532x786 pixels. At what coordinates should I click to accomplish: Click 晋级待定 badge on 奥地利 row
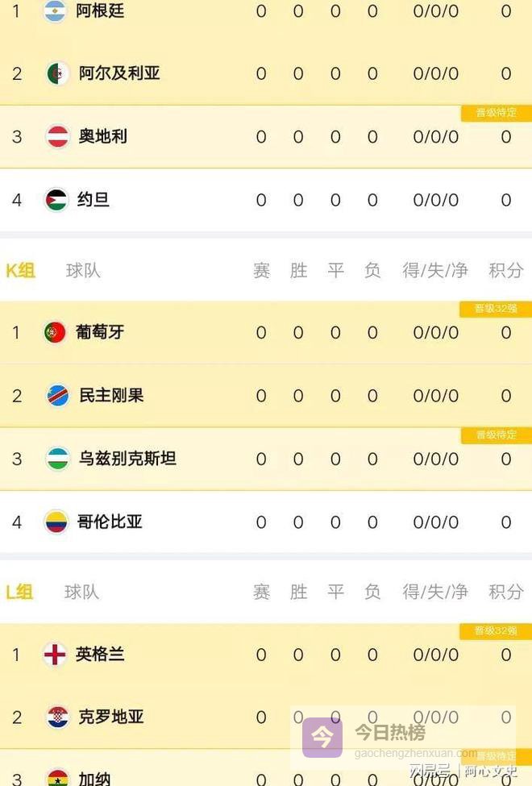(496, 113)
